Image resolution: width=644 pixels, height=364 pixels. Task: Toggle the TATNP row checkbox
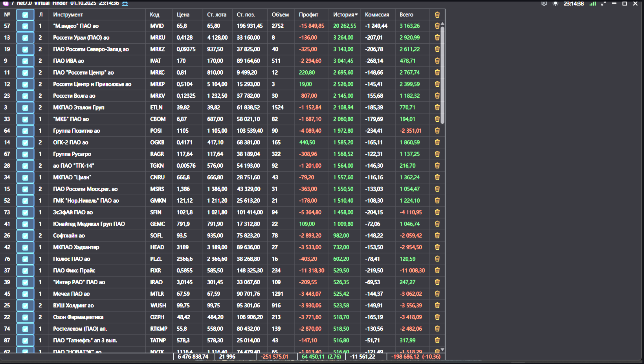(25, 341)
